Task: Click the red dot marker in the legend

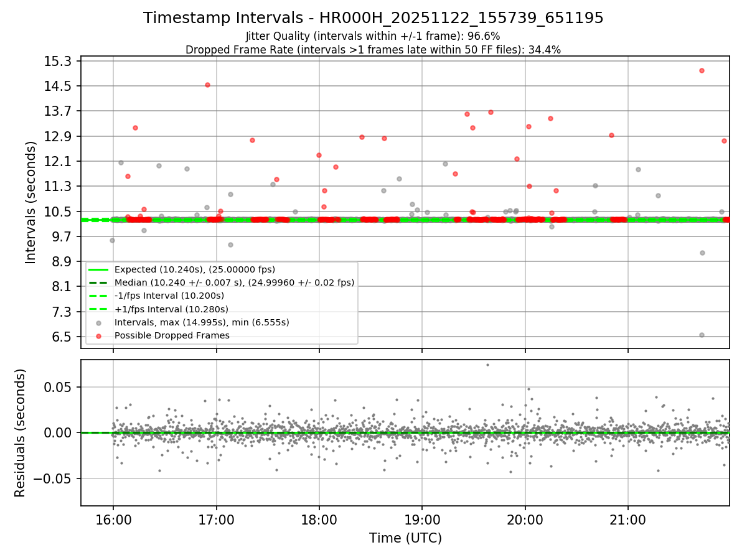Action: 98,336
